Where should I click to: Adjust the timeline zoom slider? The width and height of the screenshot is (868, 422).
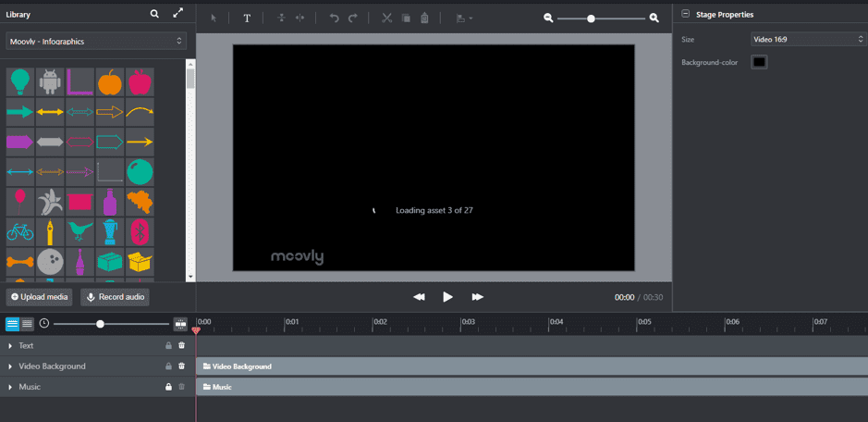pos(100,324)
